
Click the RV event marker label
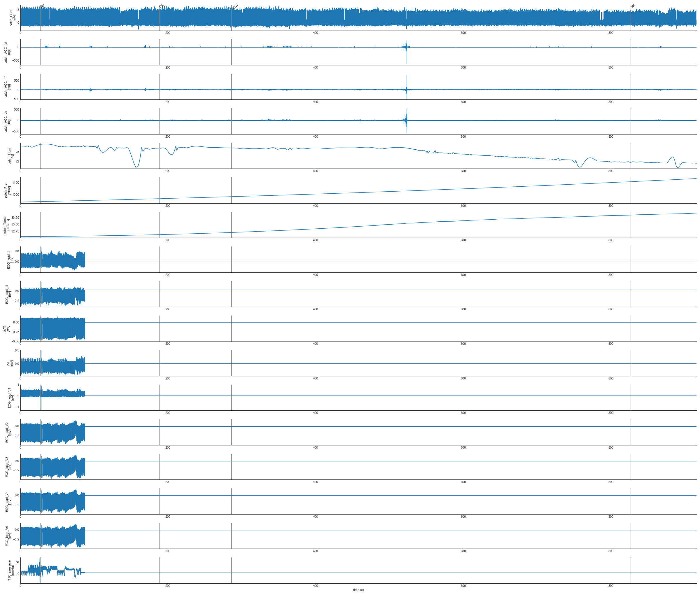pos(43,6)
